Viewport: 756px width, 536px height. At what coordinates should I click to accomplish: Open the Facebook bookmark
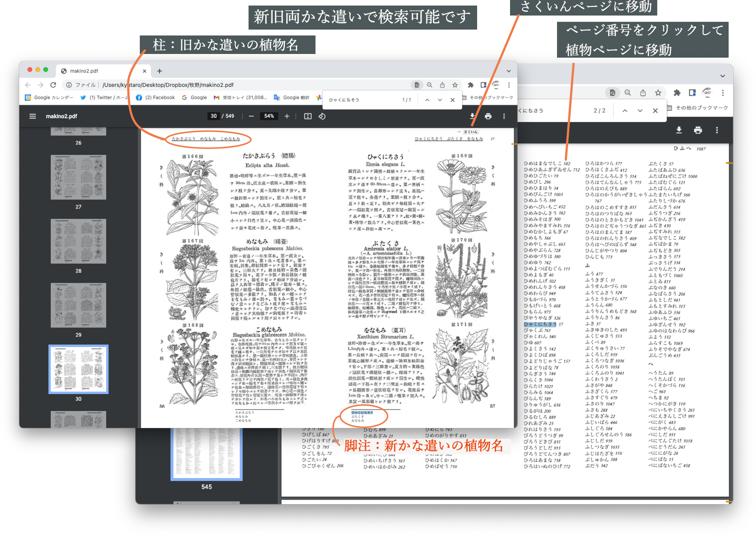(155, 98)
